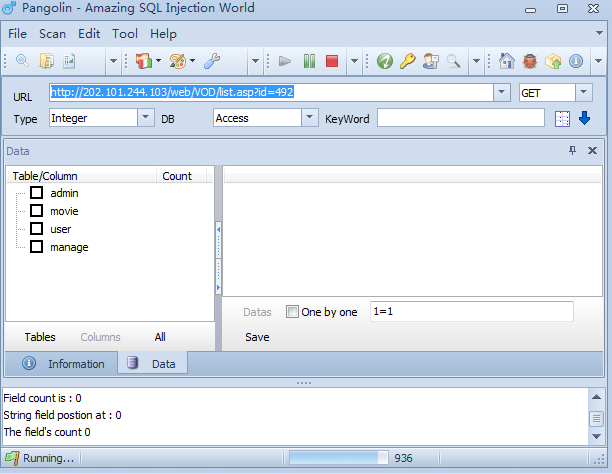Open flag icon dropdown arrow

click(158, 61)
